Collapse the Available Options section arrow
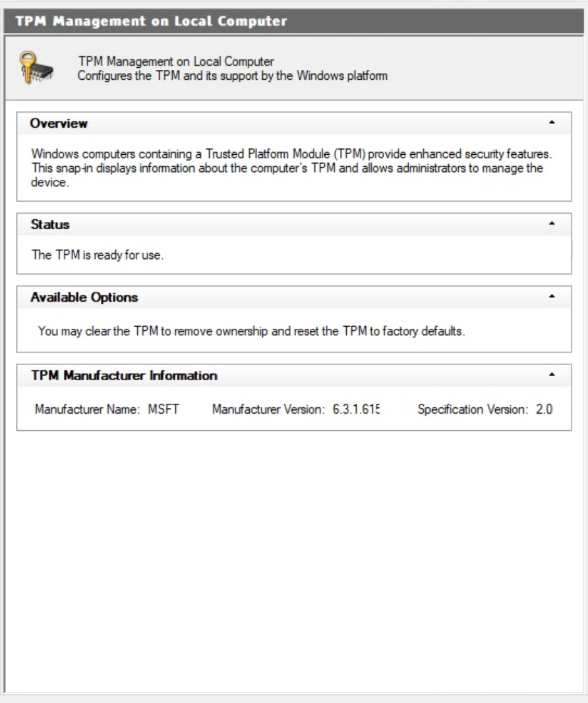The image size is (588, 703). pos(552,296)
